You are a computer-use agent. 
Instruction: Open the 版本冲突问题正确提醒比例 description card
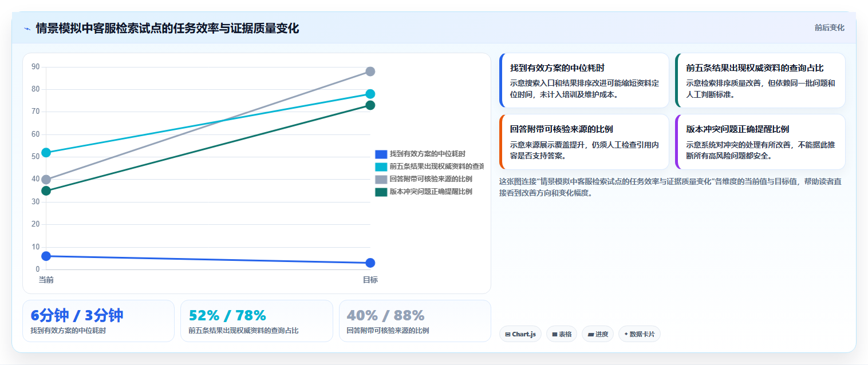pos(760,142)
